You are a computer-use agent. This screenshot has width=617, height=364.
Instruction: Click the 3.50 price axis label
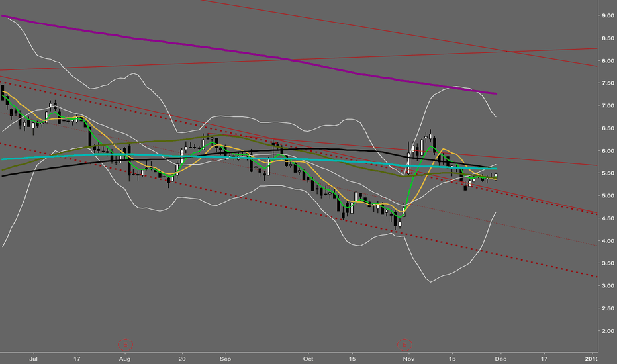click(x=608, y=263)
